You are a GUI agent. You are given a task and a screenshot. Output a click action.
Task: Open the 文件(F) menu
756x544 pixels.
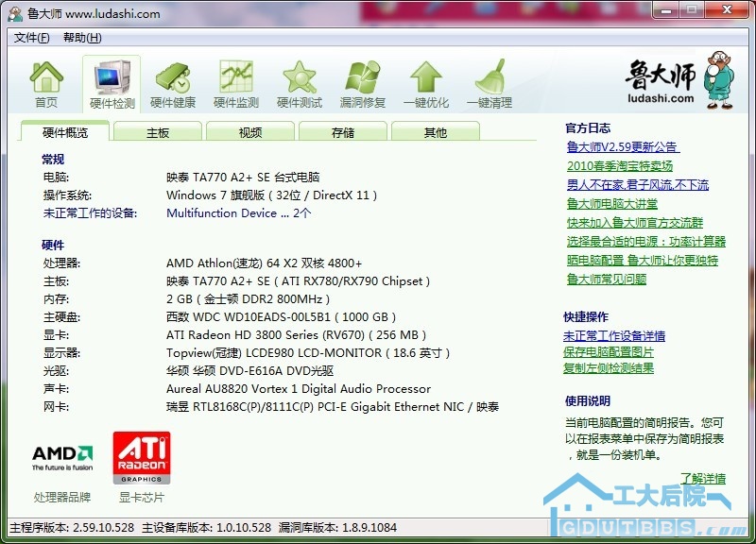[32, 38]
